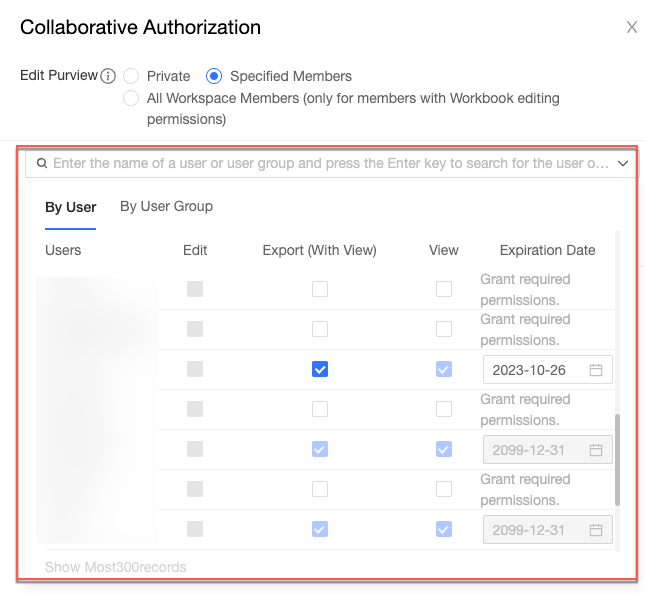Click Edit checkbox in the fourth row
This screenshot has width=645, height=594.
tap(195, 409)
